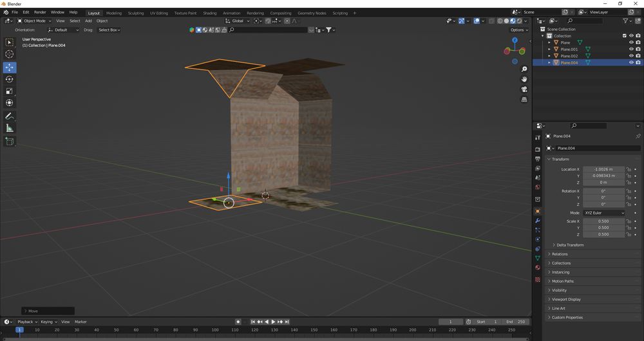Pin the Plane.004 properties panel
The image size is (644, 341).
click(638, 136)
